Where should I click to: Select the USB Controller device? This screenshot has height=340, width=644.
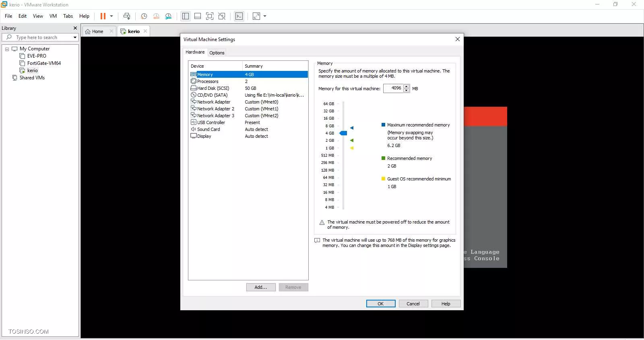pos(249,122)
